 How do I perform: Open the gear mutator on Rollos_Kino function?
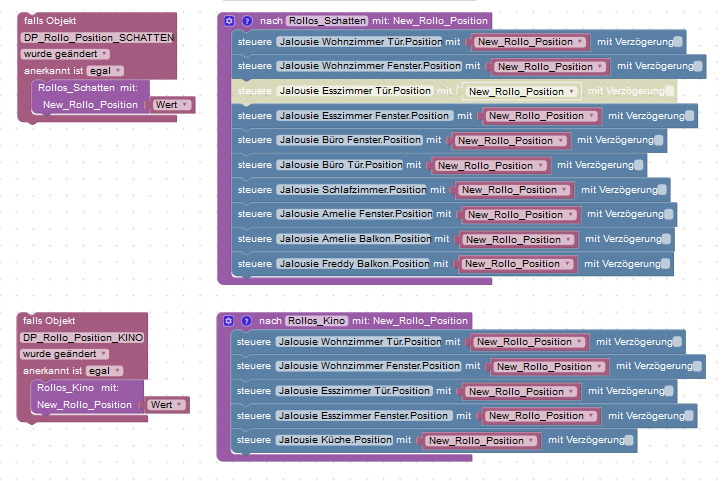[228, 321]
